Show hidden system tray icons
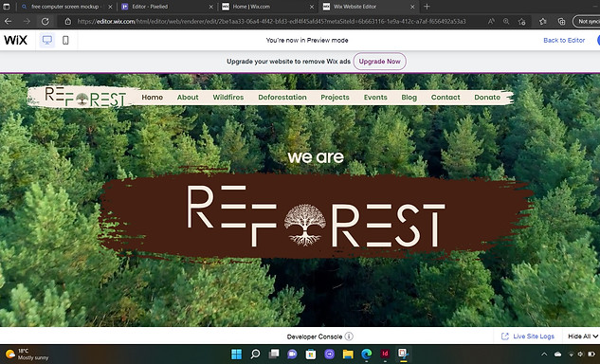 point(544,355)
